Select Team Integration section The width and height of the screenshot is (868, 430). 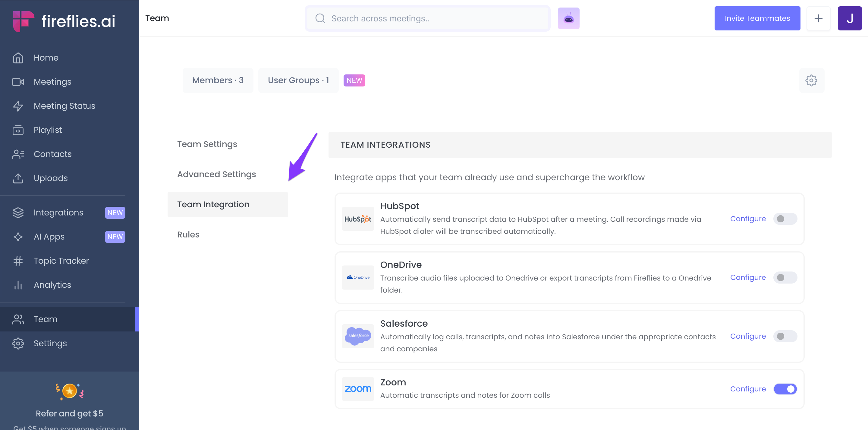click(228, 205)
